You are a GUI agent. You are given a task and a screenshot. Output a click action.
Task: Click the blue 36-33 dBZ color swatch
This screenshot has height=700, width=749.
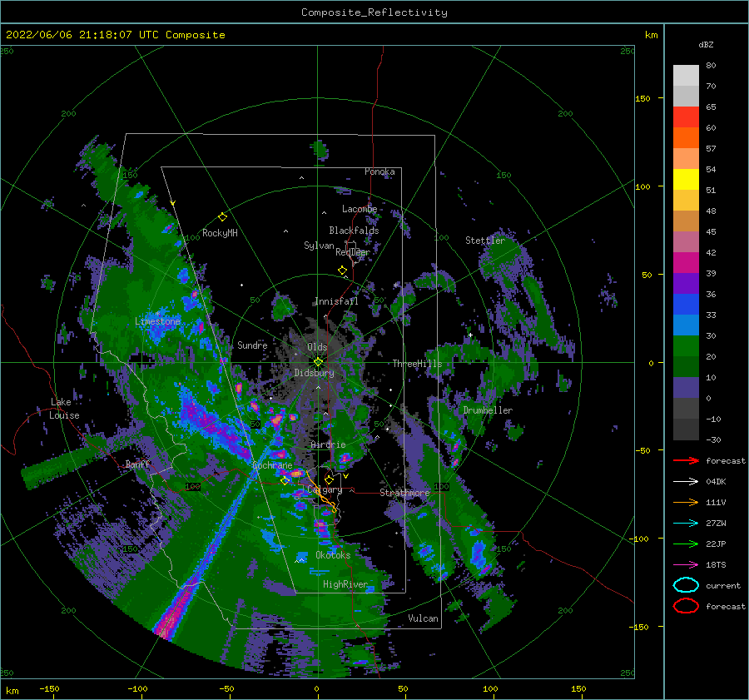pos(686,305)
